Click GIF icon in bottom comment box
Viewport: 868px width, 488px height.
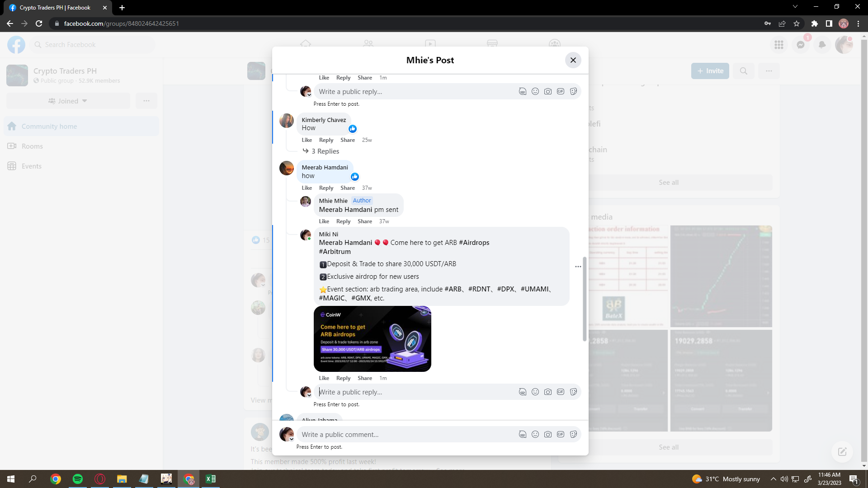click(x=560, y=434)
